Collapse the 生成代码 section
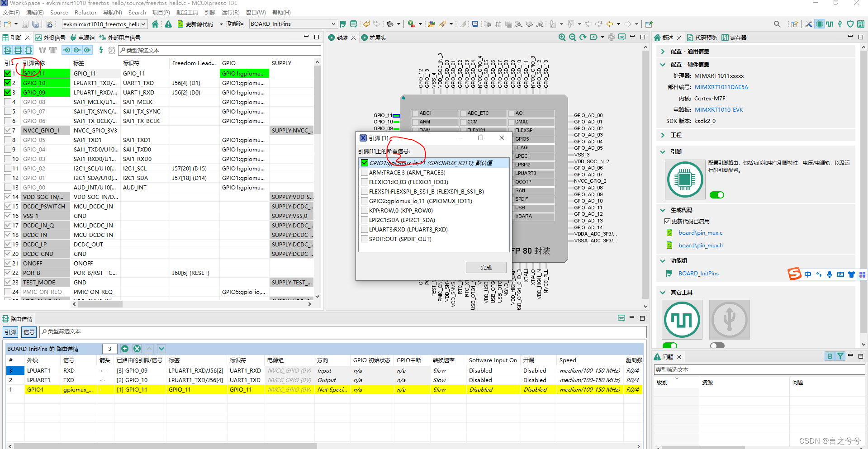 pos(663,210)
